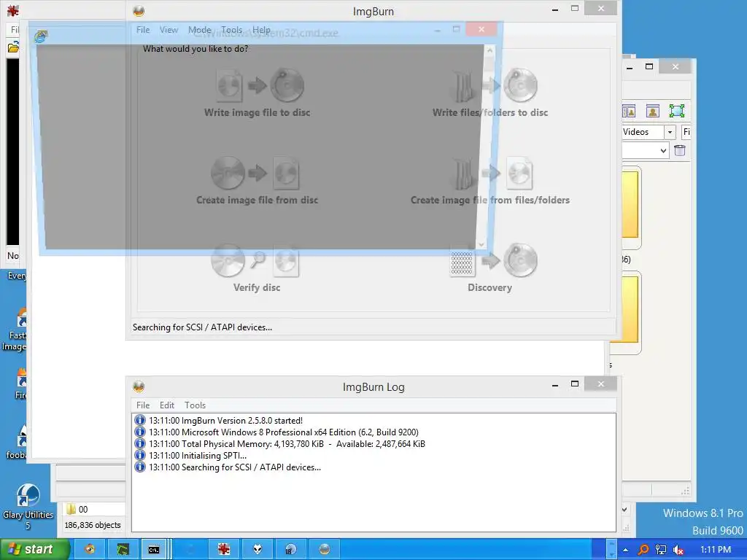
Task: Click the orange magnifier tray icon
Action: [643, 550]
